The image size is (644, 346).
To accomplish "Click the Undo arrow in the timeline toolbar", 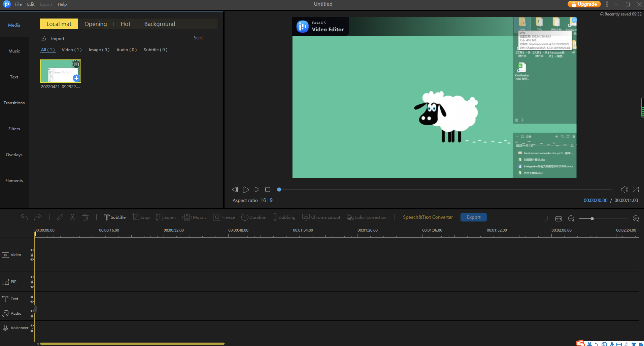I will [24, 217].
